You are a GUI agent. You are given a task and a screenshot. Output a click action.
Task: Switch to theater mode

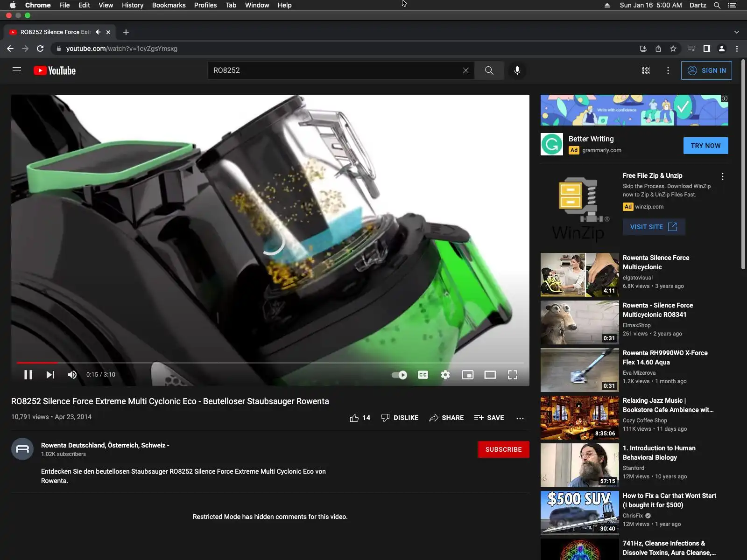(x=490, y=375)
